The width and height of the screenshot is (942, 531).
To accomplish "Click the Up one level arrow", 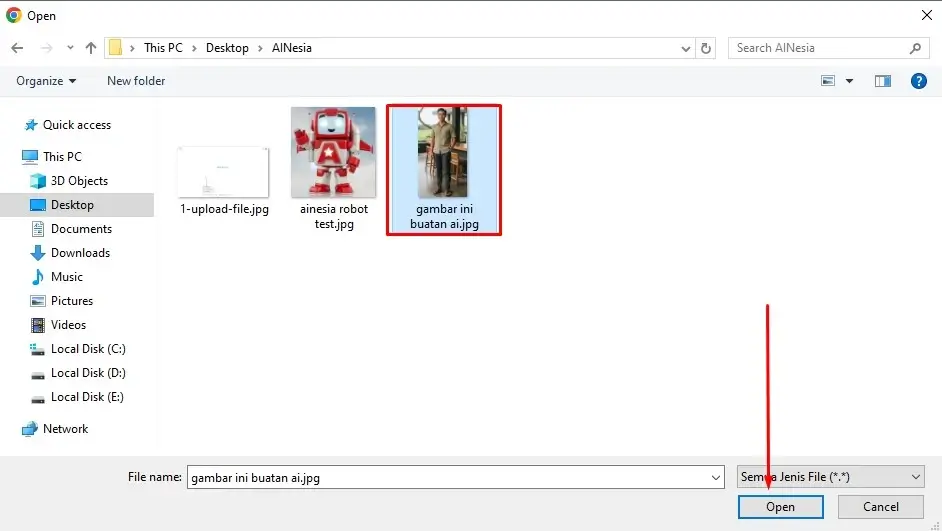I will tap(91, 48).
